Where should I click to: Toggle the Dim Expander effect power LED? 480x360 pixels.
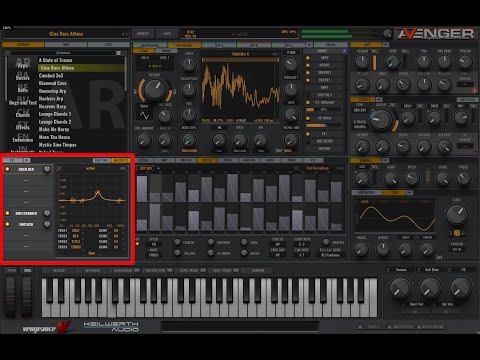(x=7, y=213)
